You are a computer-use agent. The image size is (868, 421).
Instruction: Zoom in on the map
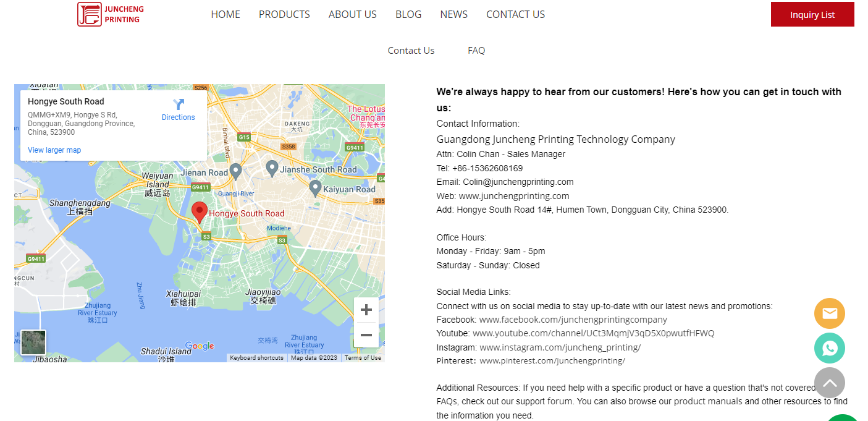coord(366,310)
